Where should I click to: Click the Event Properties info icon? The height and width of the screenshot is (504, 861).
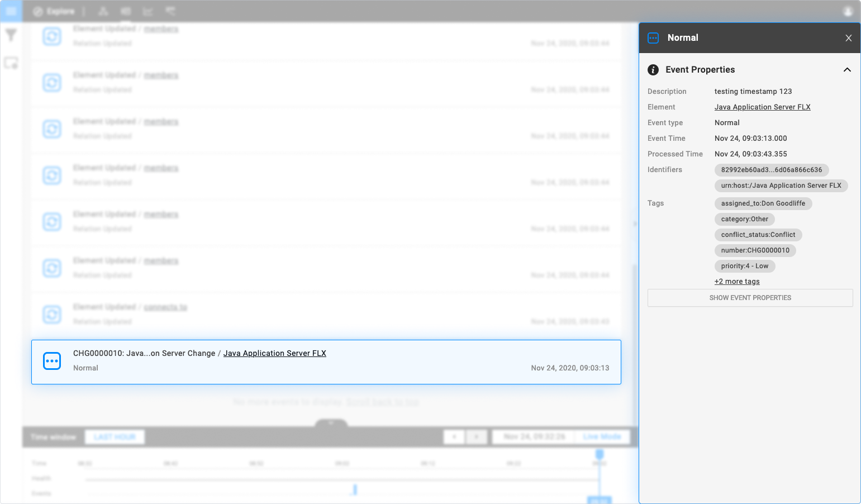tap(653, 70)
